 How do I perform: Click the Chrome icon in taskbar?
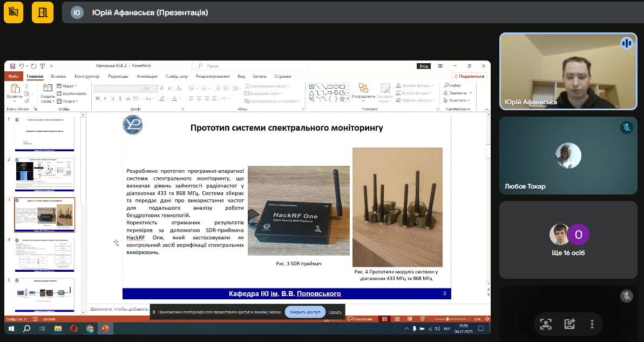point(90,328)
